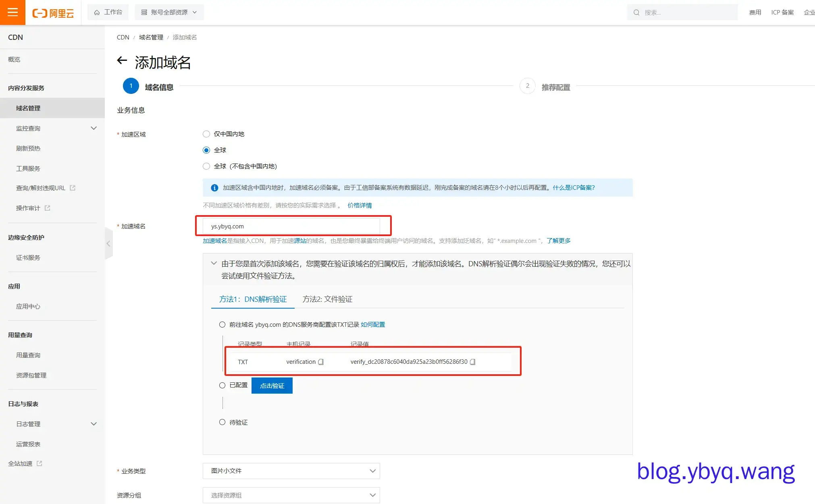Click the search magnifier icon
The height and width of the screenshot is (504, 815).
click(636, 12)
